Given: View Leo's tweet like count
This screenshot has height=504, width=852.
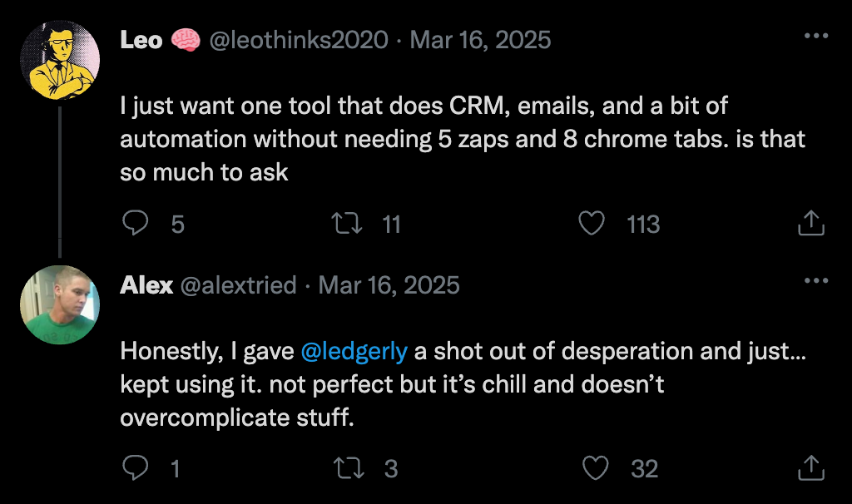Looking at the screenshot, I should 643,224.
